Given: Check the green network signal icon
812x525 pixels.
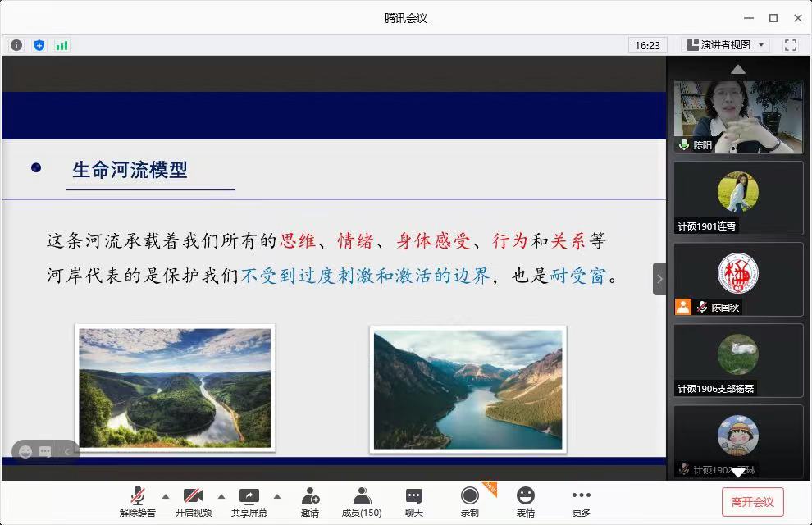Looking at the screenshot, I should point(62,45).
